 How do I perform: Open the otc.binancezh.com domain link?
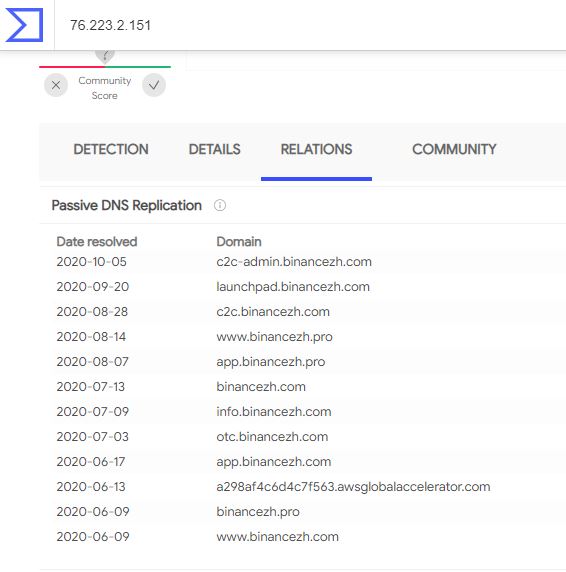coord(272,437)
